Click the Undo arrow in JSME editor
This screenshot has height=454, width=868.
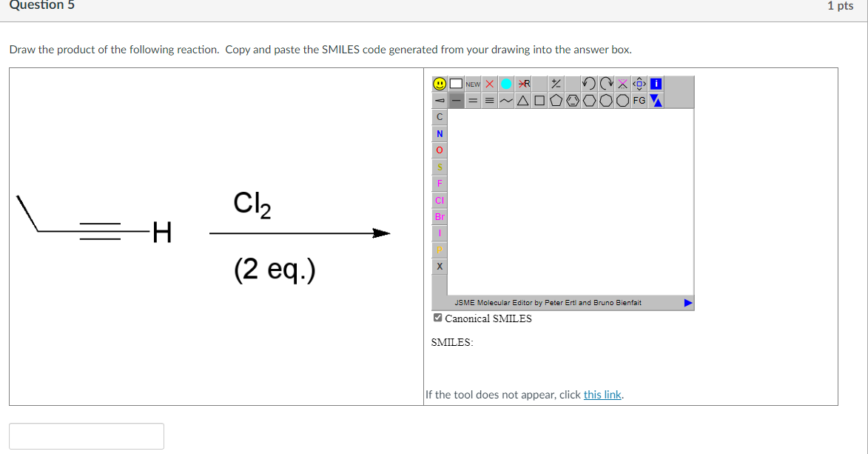588,84
